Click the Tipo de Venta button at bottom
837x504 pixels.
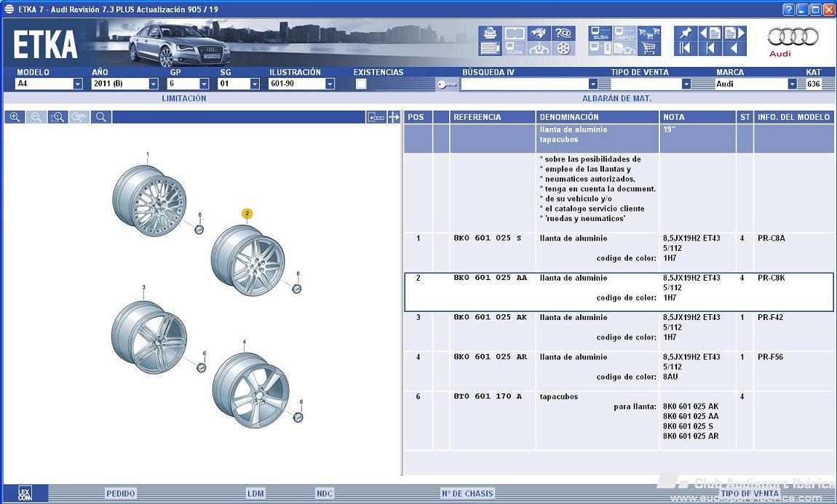750,493
